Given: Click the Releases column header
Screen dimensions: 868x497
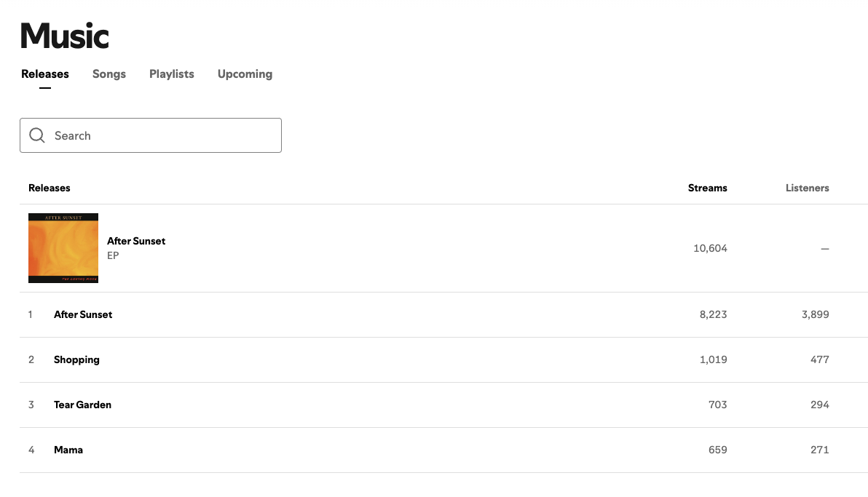Looking at the screenshot, I should click(50, 188).
